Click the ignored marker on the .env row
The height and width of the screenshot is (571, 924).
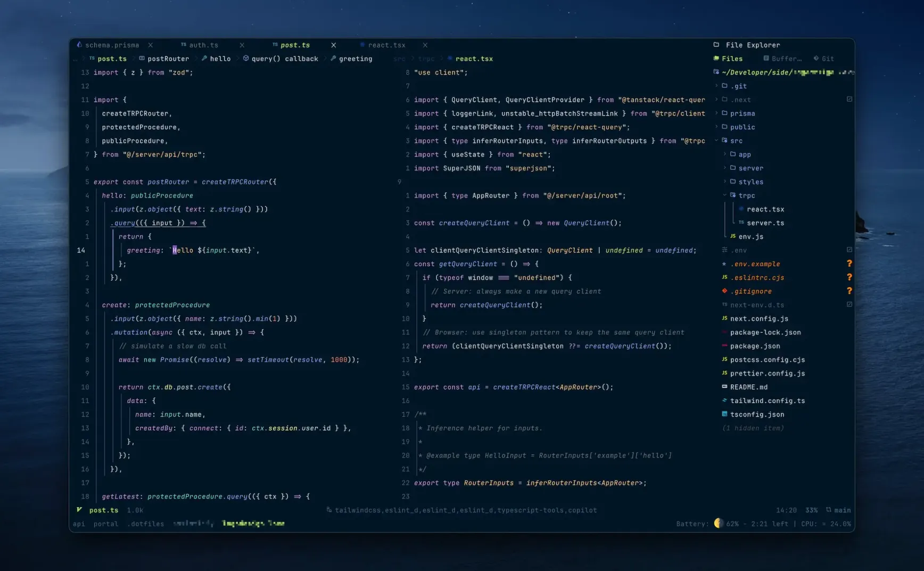849,250
